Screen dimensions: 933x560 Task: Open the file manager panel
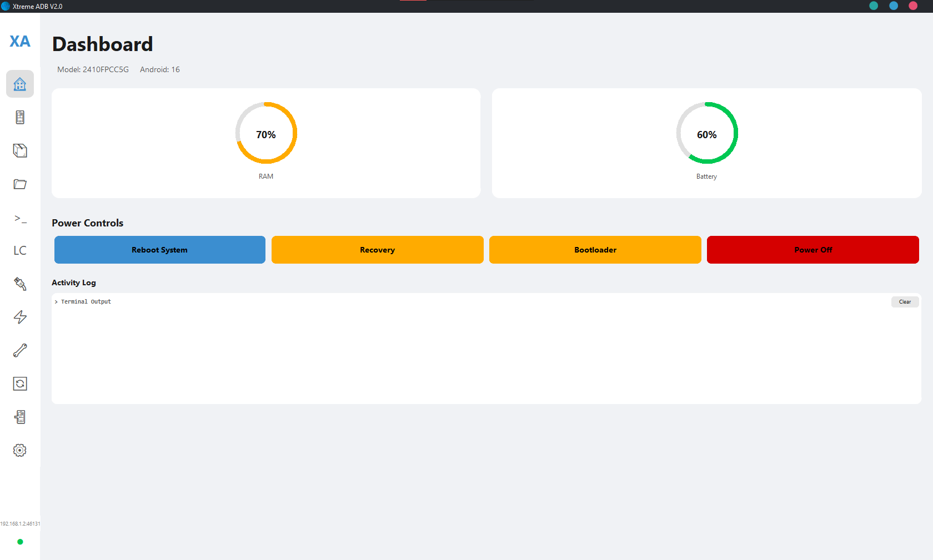(19, 184)
